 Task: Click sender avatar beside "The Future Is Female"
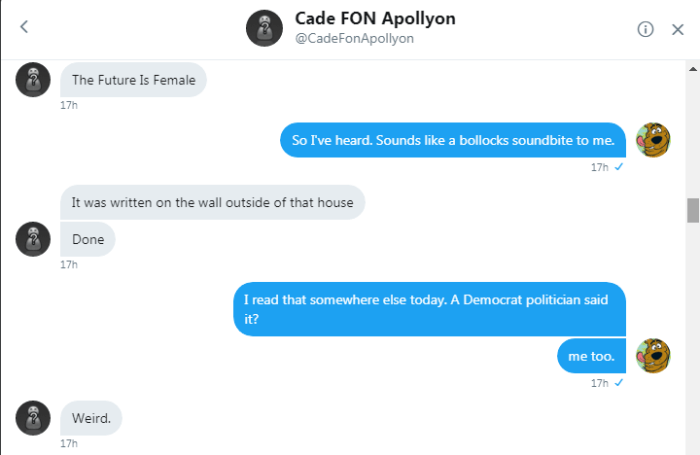click(x=33, y=79)
